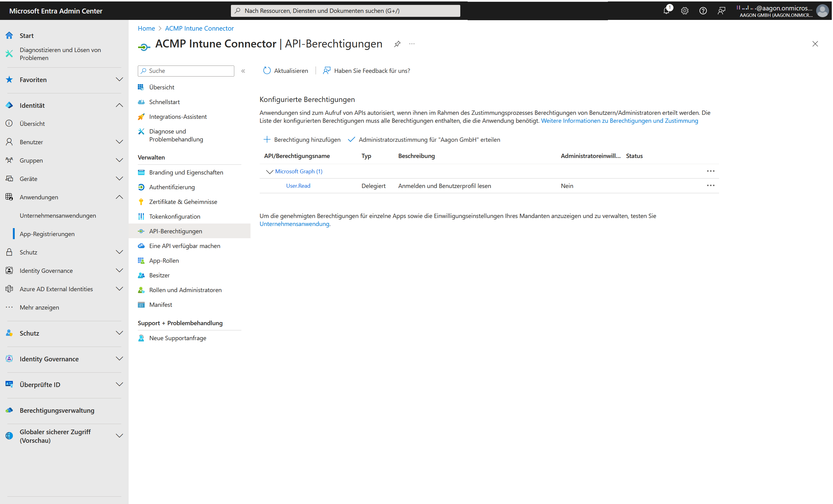Expand the Gruppen submenu
This screenshot has width=833, height=504.
pyautogui.click(x=119, y=160)
